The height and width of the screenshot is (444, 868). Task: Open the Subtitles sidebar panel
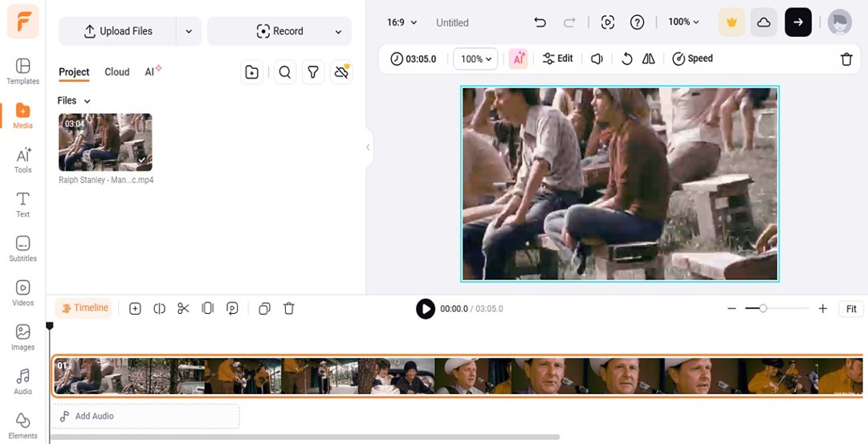tap(22, 248)
